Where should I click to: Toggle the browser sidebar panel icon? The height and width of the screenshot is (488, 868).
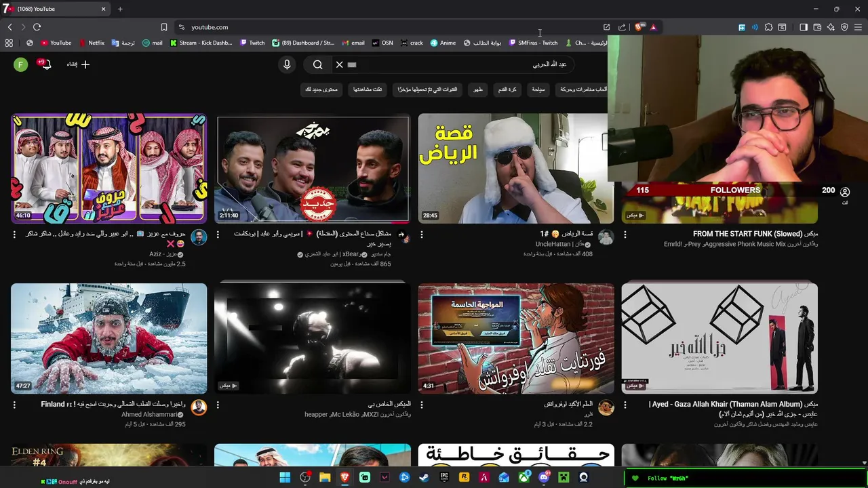(x=804, y=27)
